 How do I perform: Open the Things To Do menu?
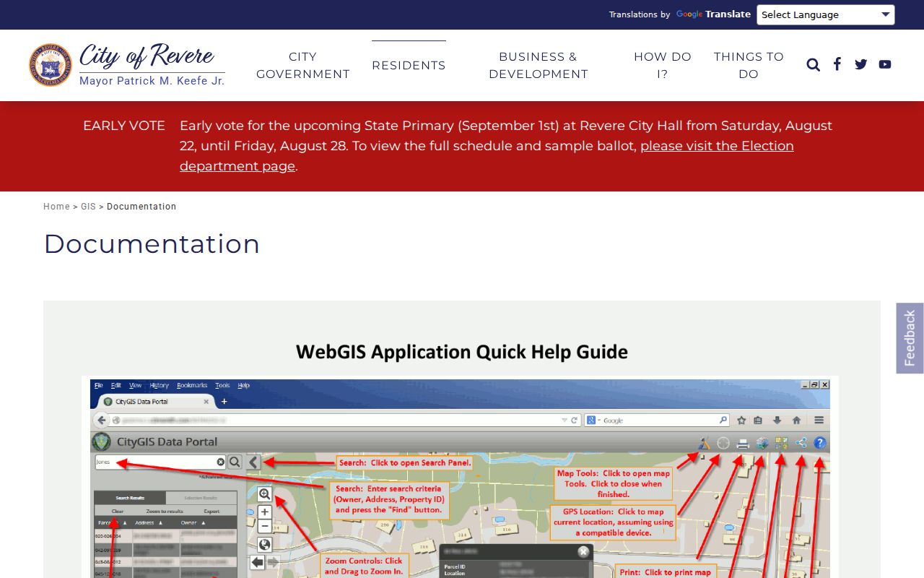tap(749, 65)
